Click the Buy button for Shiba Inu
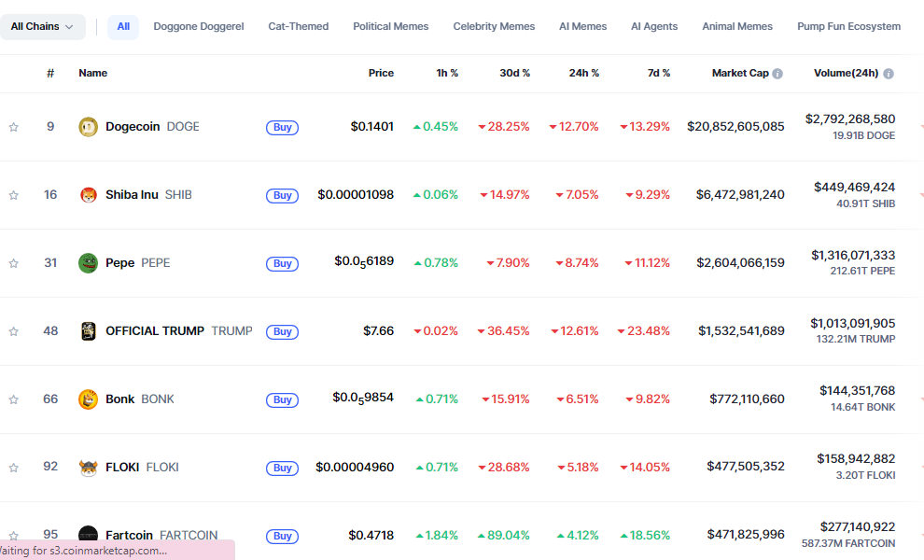924x560 pixels. click(282, 195)
